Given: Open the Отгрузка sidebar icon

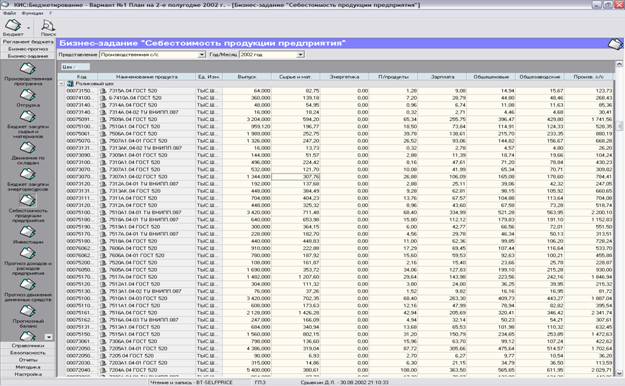Looking at the screenshot, I should [x=28, y=98].
